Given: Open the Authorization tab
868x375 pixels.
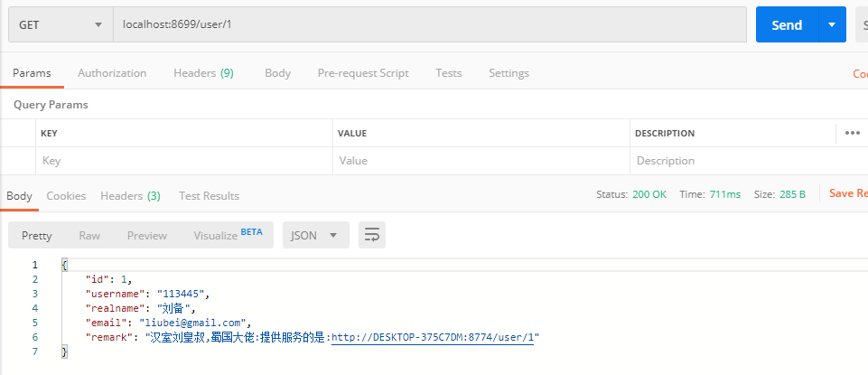Looking at the screenshot, I should point(112,73).
